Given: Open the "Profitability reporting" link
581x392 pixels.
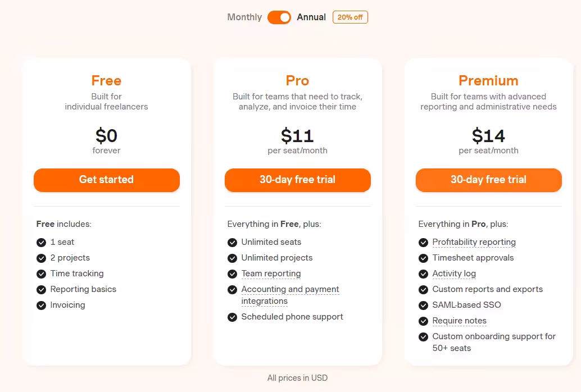Looking at the screenshot, I should click(474, 242).
